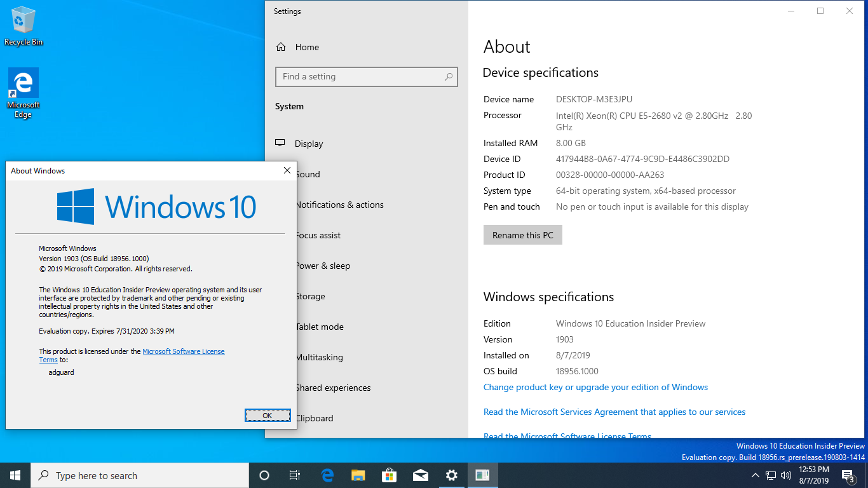Open the volume tray icon
Viewport: 868px width, 488px height.
[x=786, y=475]
